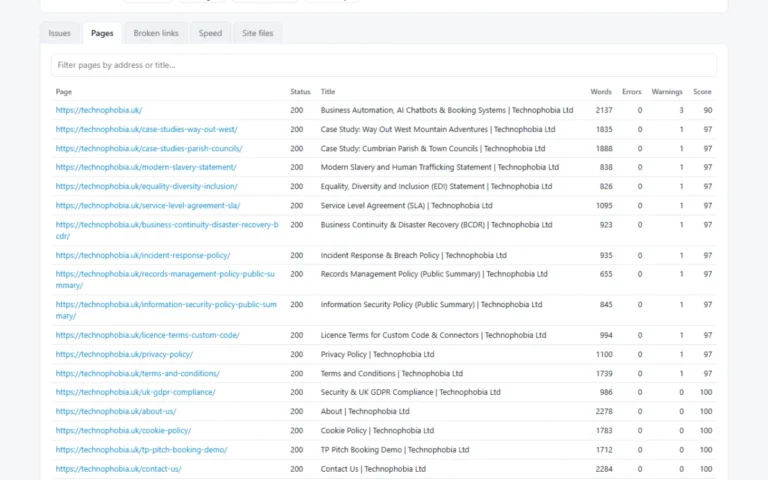
Task: Select the title 'Licence Terms for Custom Code & Connectors'
Action: tap(400, 335)
